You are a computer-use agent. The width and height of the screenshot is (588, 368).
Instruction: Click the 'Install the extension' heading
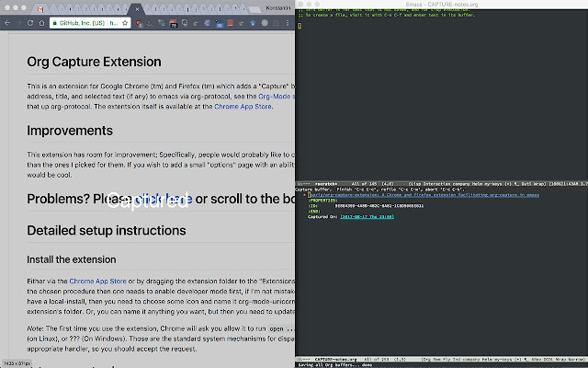(72, 259)
